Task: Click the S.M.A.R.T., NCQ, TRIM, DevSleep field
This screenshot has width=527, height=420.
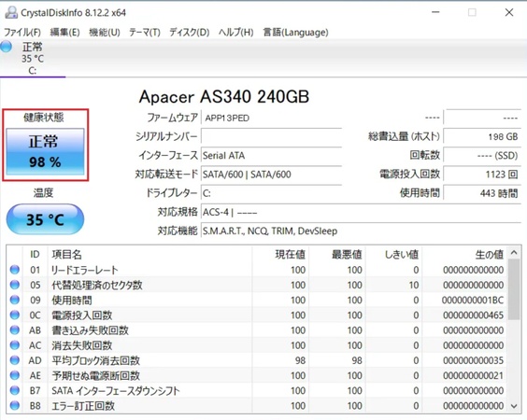Action: tap(361, 231)
